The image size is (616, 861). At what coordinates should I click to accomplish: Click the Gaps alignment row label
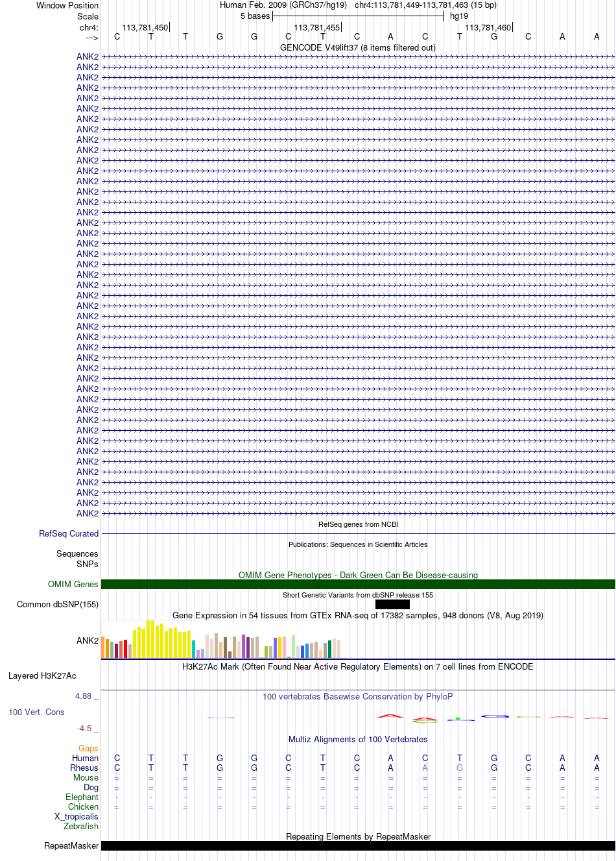pyautogui.click(x=89, y=749)
